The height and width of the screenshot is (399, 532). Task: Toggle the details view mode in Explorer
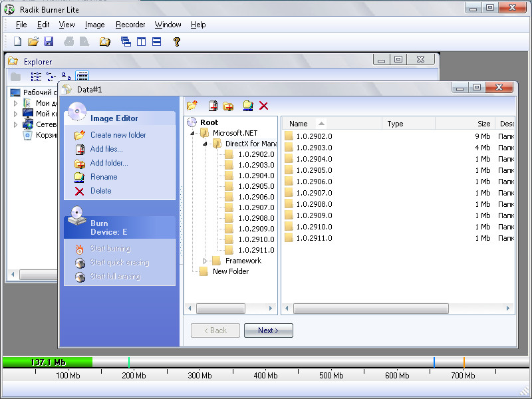[x=82, y=76]
